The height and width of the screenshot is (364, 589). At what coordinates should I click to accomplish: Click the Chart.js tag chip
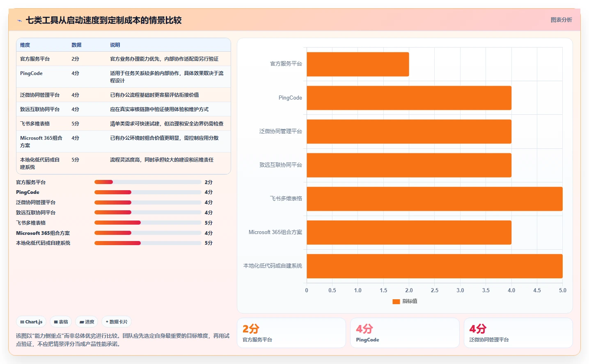(31, 322)
